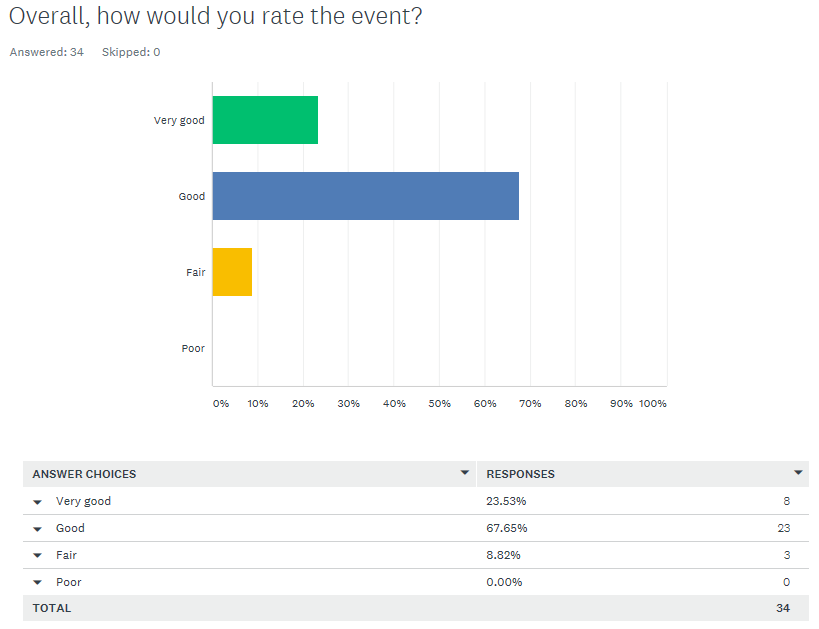Click the 67.65% response value
819x629 pixels.
(506, 528)
